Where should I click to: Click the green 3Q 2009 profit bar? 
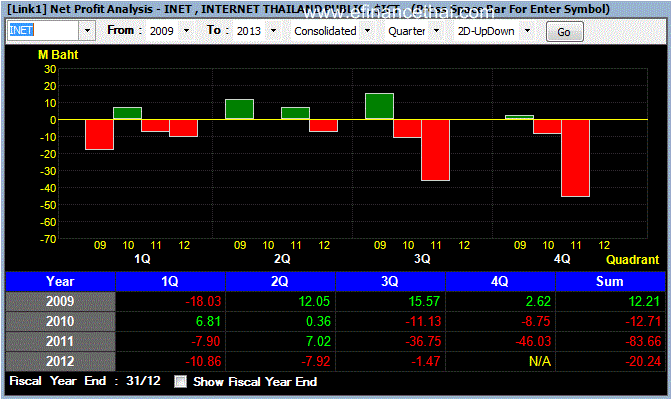379,106
